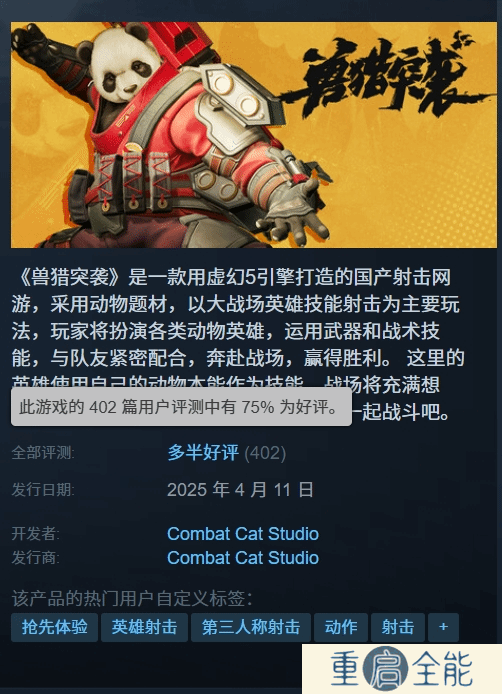Open developer Combat Cat Studio link
Image resolution: width=502 pixels, height=694 pixels.
pyautogui.click(x=243, y=534)
